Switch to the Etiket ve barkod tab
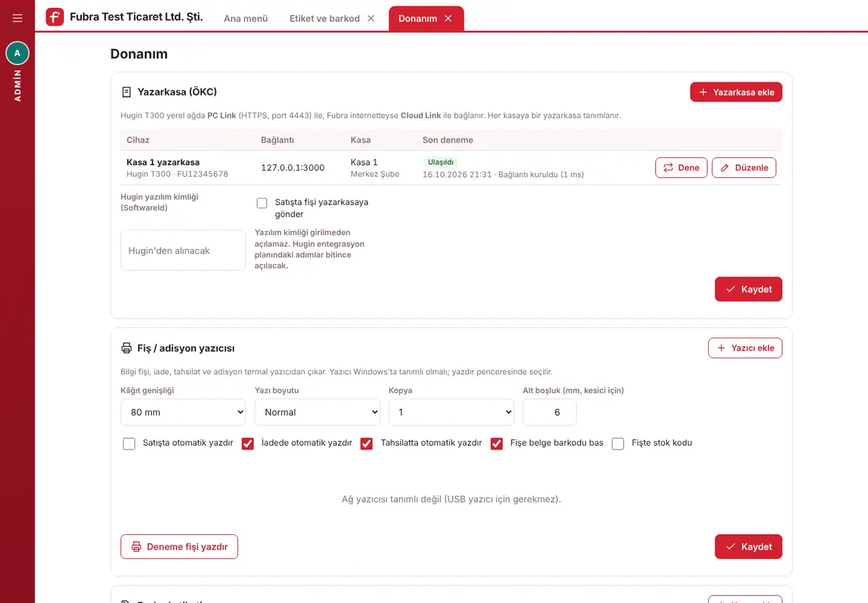This screenshot has height=603, width=868. (x=325, y=18)
